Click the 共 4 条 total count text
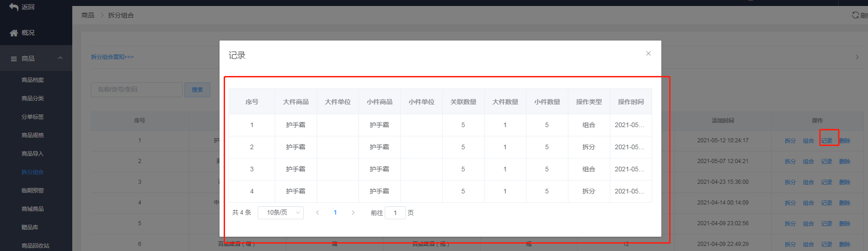Image resolution: width=868 pixels, height=251 pixels. [x=242, y=213]
